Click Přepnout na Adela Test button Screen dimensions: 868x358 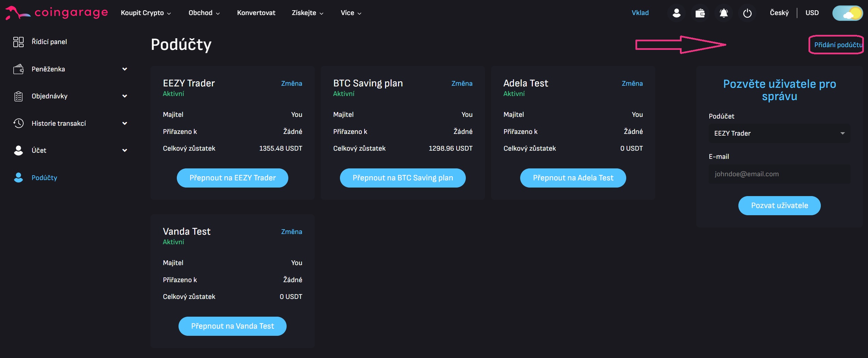click(x=573, y=178)
